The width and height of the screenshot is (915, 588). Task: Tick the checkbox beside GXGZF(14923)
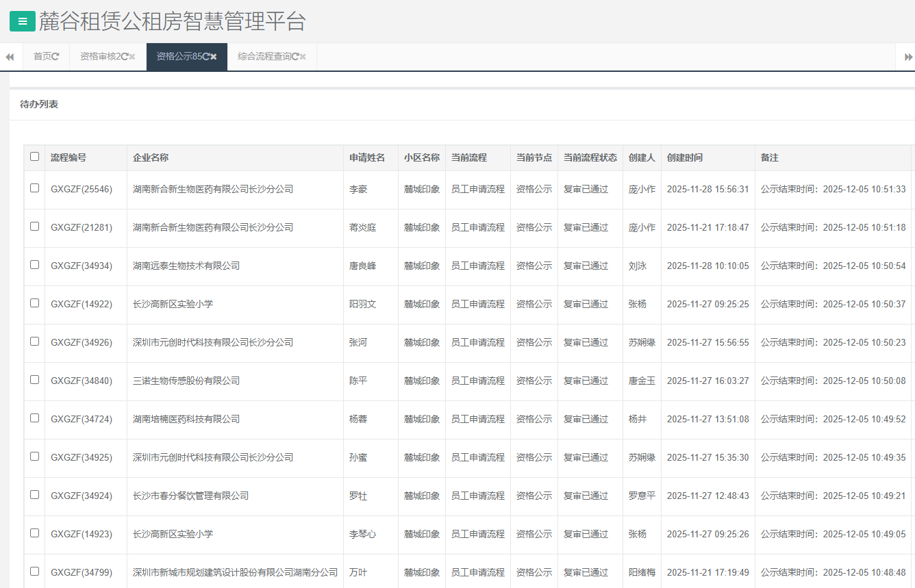pos(35,533)
